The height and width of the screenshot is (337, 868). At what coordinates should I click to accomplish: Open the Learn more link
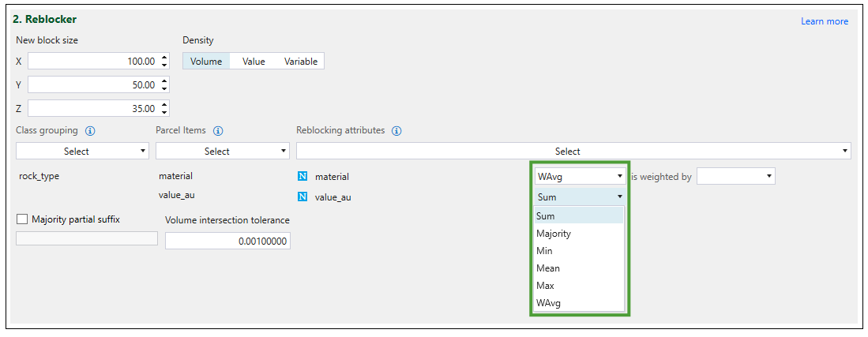(x=825, y=21)
